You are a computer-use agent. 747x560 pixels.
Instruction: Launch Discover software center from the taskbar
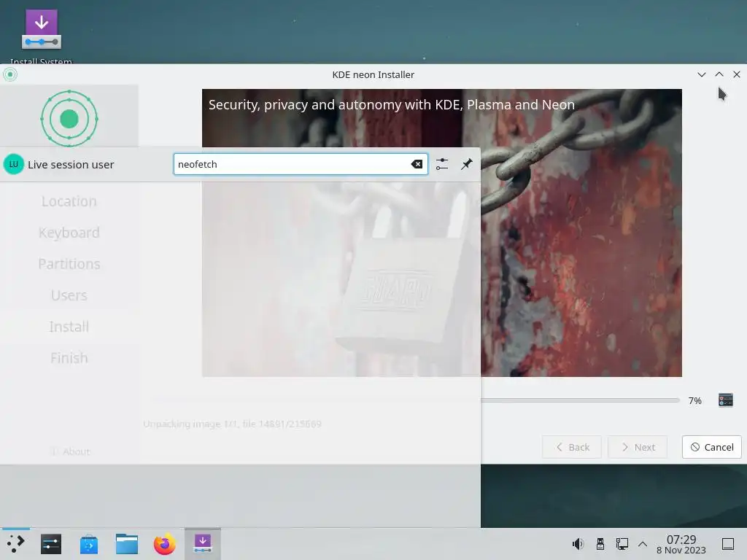[x=88, y=544]
